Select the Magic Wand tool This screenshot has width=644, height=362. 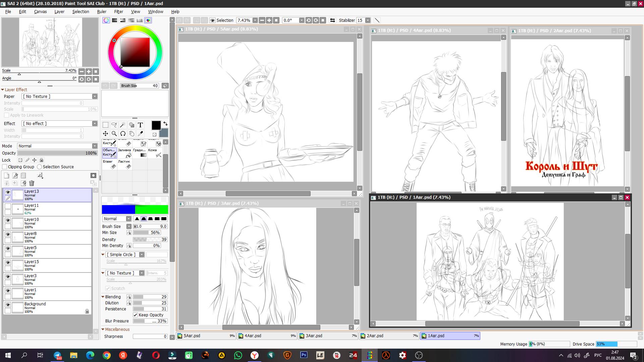point(123,125)
